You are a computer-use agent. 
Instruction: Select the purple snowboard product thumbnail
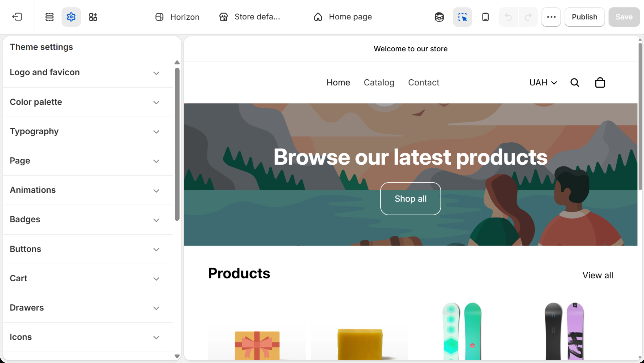pos(564,332)
